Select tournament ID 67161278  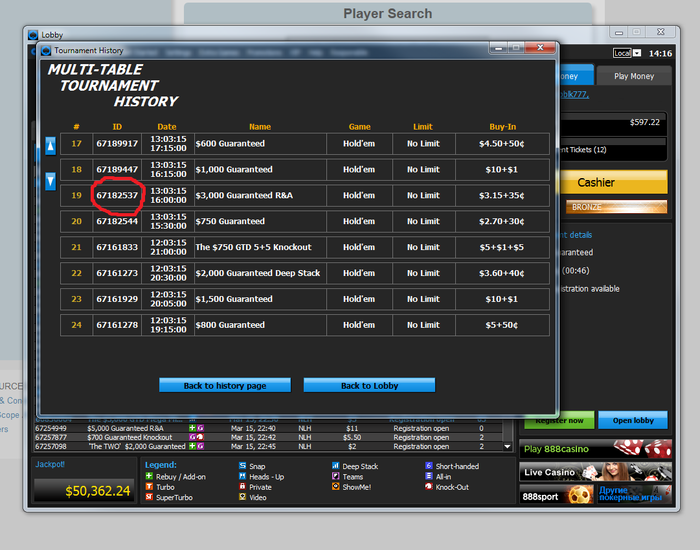117,325
